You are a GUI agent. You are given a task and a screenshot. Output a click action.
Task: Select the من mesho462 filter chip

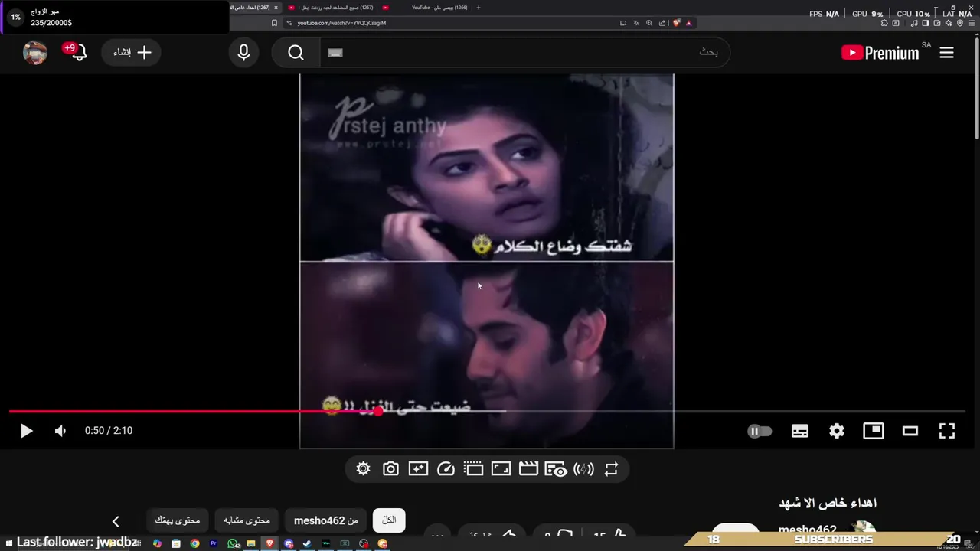[326, 520]
